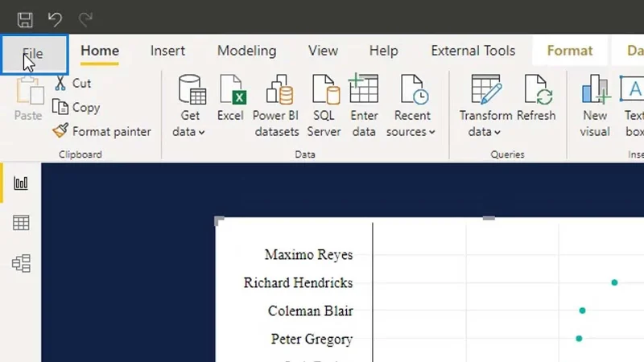Open the File menu
This screenshot has height=362, width=644.
(x=35, y=54)
